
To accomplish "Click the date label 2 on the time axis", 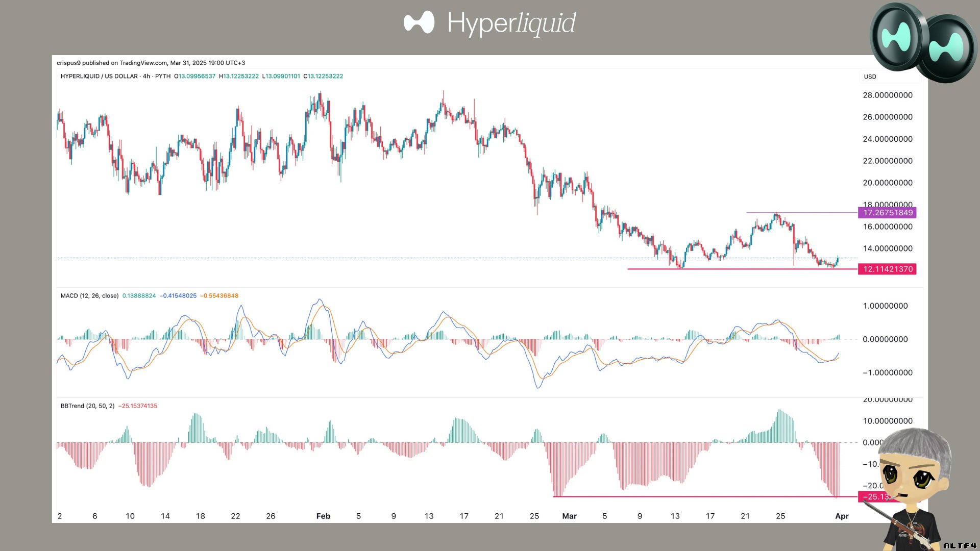I will pos(60,516).
